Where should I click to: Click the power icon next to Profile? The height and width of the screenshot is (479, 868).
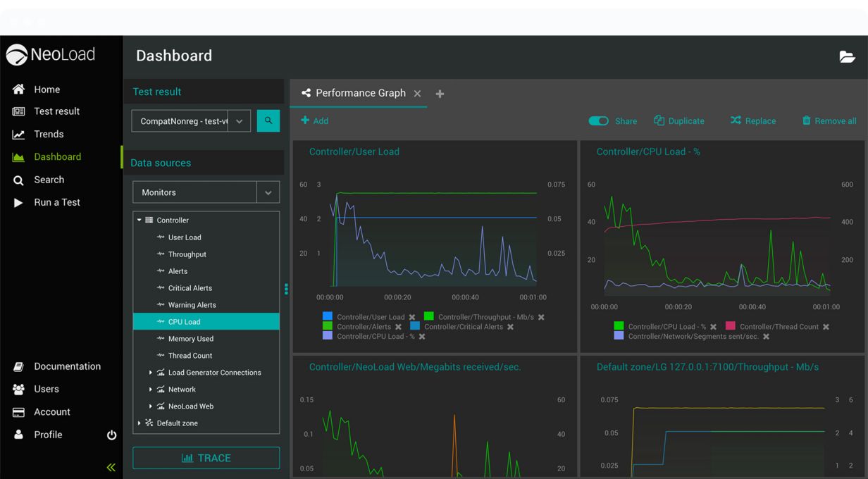pos(111,435)
